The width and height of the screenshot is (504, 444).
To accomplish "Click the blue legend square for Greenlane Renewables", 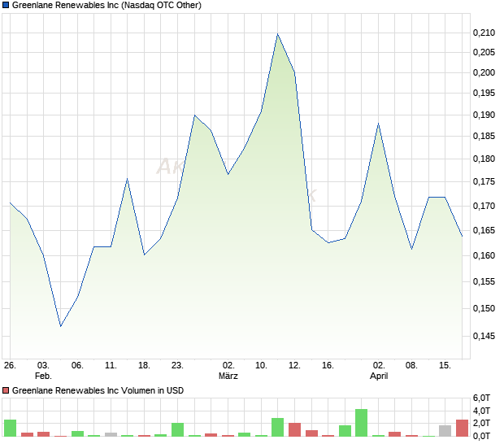I will coord(6,5).
